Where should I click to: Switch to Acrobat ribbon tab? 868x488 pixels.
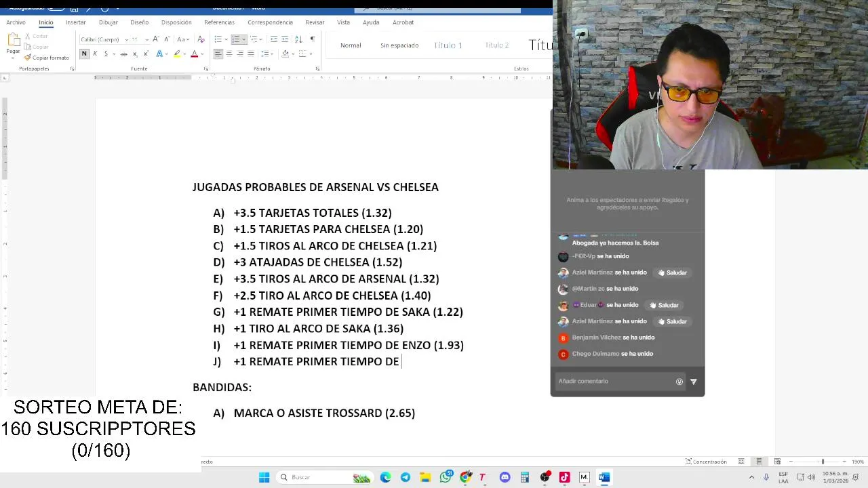pos(403,22)
